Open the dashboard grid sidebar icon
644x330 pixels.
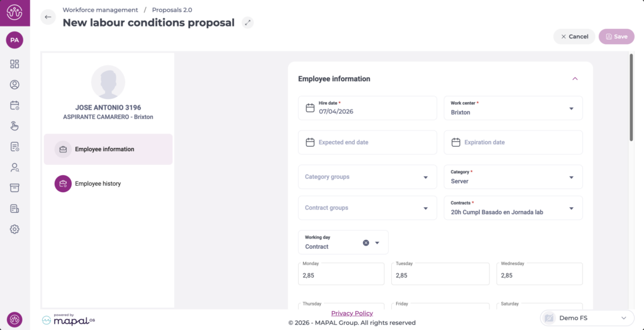tap(14, 64)
